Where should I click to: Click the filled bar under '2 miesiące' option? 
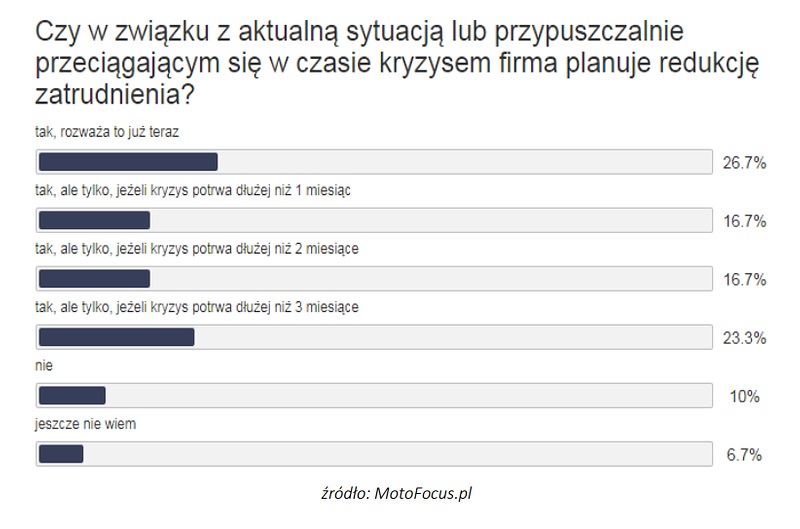tap(94, 279)
